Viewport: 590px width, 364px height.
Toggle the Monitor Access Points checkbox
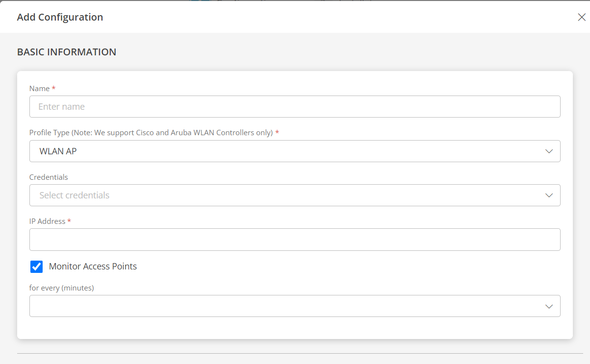coord(36,267)
